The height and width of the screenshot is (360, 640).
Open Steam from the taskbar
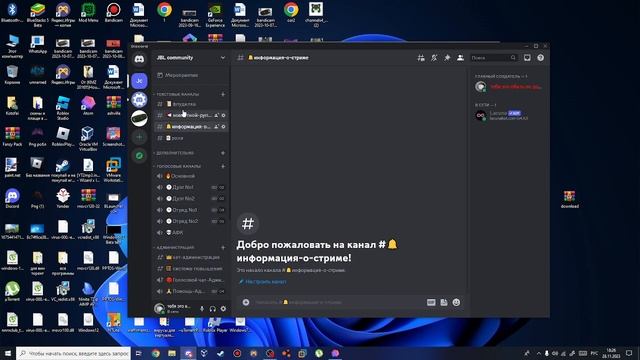pos(220,353)
